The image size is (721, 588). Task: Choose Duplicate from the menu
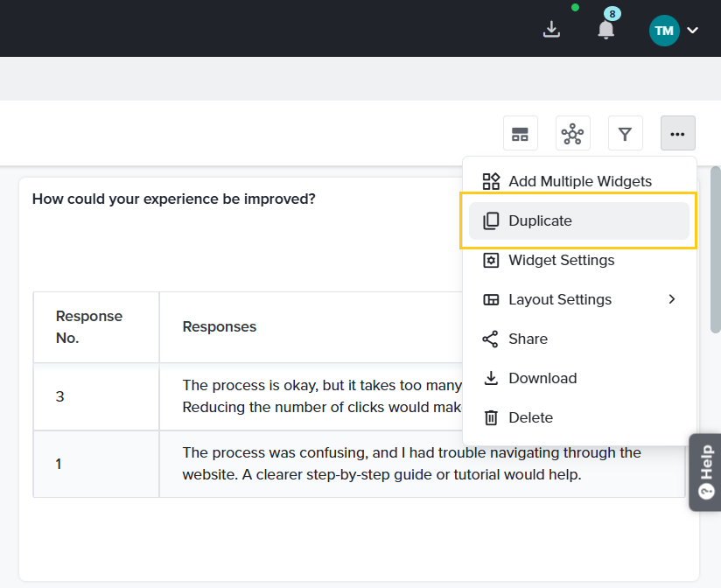click(x=579, y=220)
